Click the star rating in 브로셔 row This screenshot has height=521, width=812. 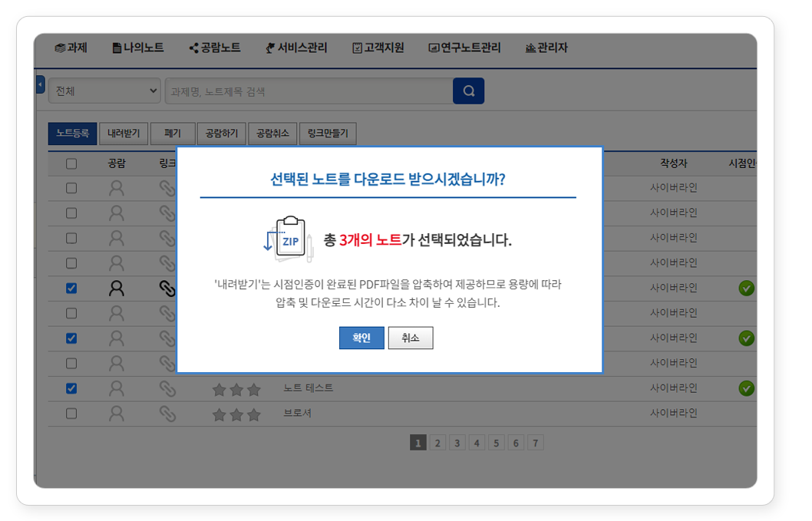coord(236,414)
